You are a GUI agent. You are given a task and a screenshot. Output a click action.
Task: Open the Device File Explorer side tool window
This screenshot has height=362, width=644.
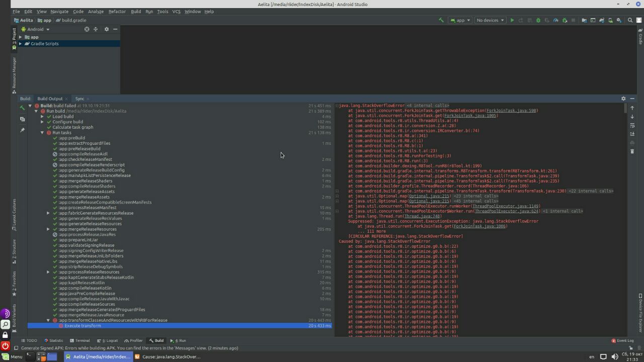(640, 313)
